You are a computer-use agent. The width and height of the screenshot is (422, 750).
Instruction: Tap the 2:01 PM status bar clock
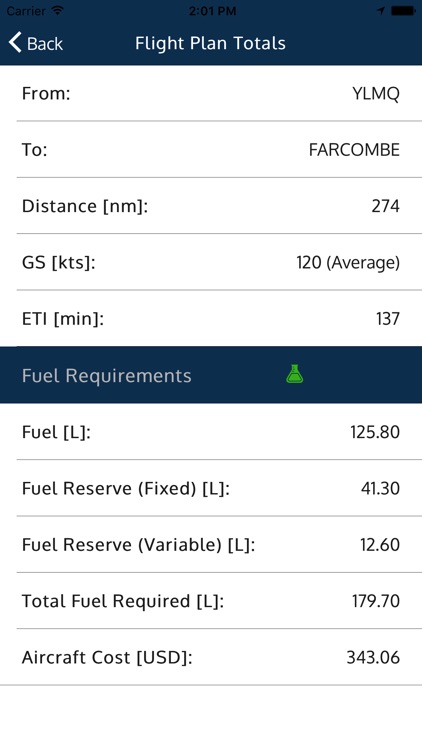click(212, 11)
